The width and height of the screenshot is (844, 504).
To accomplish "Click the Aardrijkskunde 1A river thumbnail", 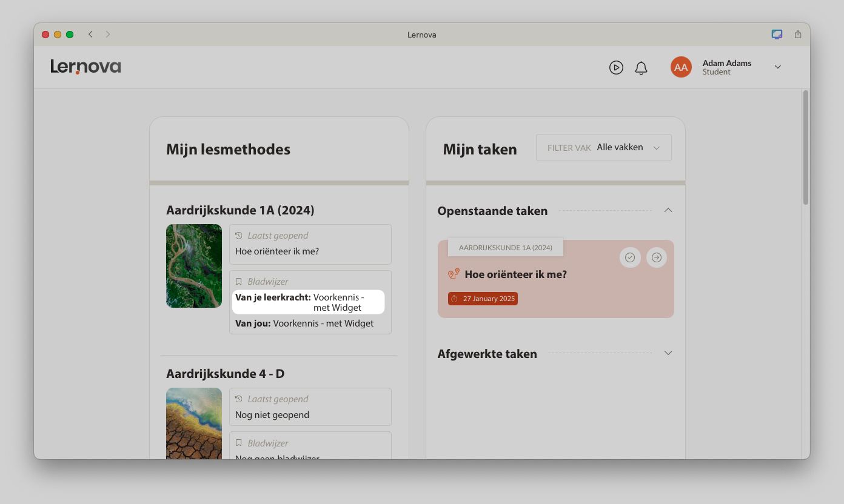I will 194,266.
